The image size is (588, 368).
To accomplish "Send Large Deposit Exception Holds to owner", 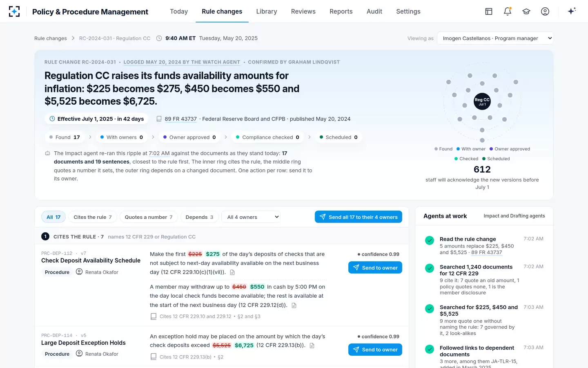I will pyautogui.click(x=375, y=350).
